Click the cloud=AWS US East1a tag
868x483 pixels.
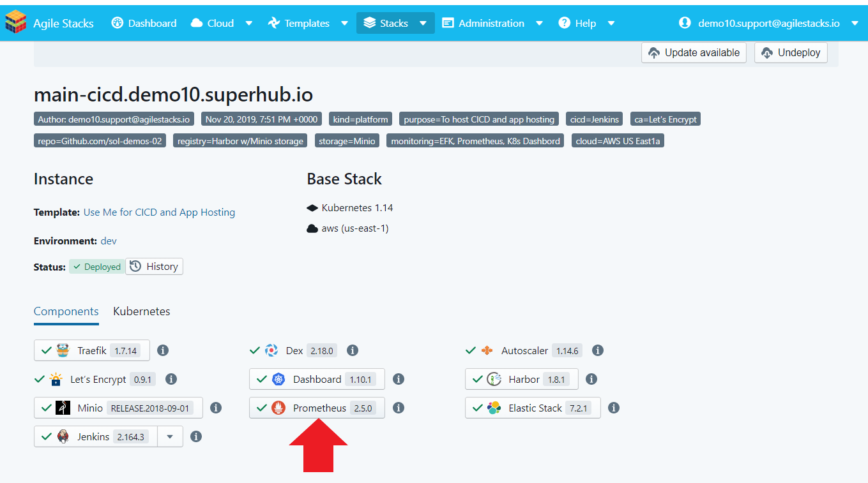click(x=618, y=141)
